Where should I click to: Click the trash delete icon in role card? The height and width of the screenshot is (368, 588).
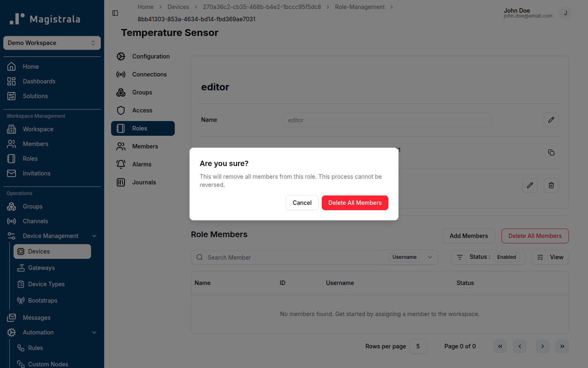point(551,185)
